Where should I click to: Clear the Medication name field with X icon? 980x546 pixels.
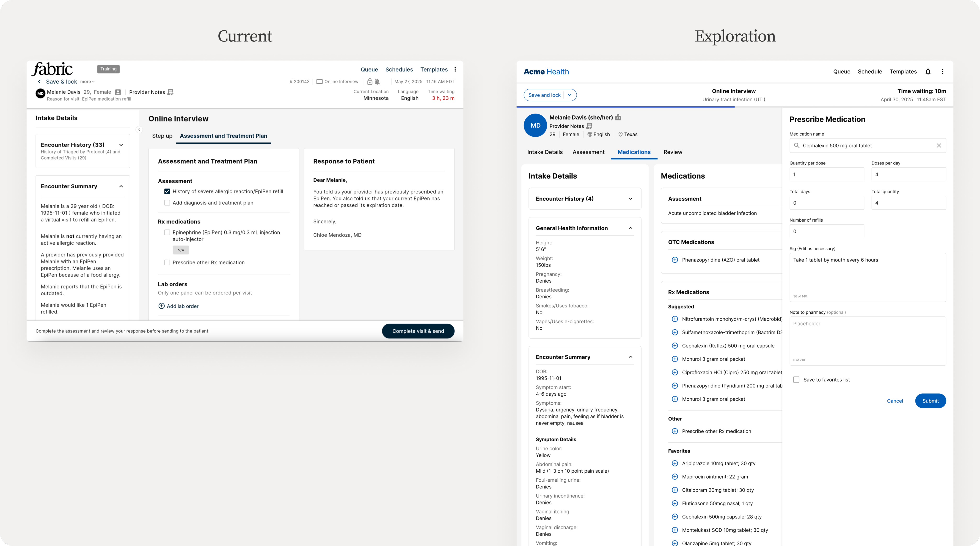(x=939, y=146)
